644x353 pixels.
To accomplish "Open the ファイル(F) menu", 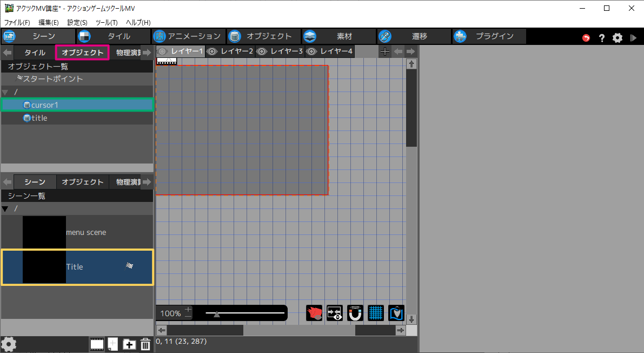I will (17, 23).
